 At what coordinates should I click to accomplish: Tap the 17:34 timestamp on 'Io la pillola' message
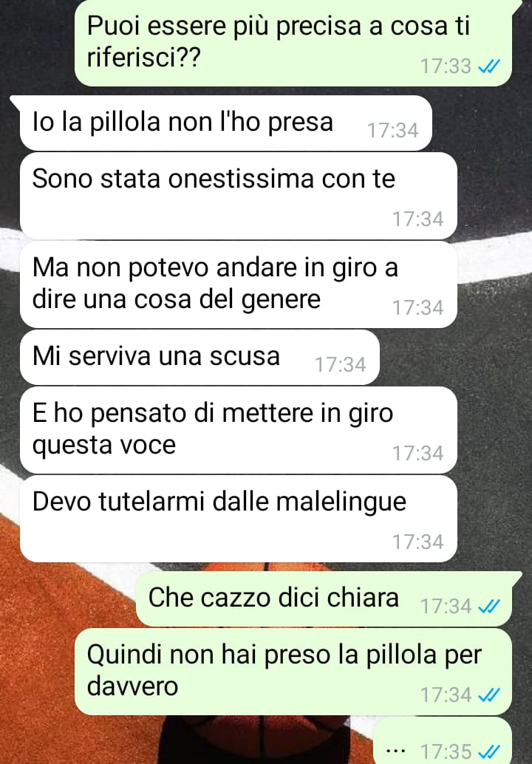coord(392,131)
